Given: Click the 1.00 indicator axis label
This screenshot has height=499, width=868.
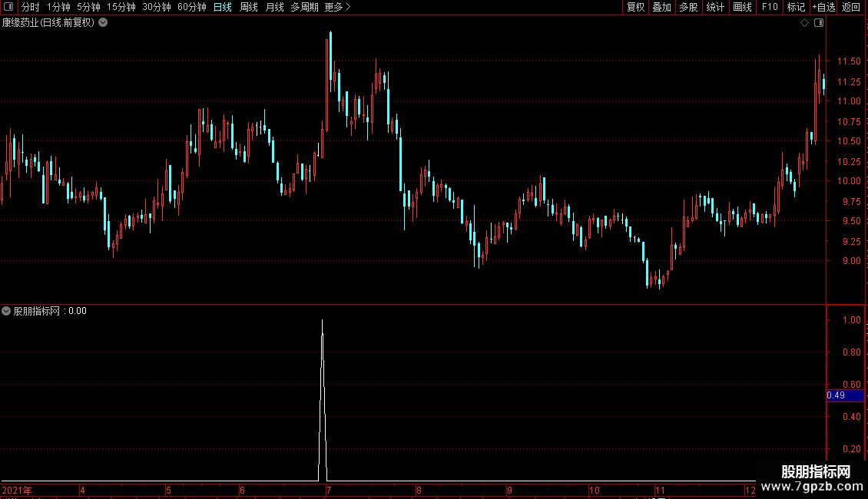Looking at the screenshot, I should coord(851,320).
